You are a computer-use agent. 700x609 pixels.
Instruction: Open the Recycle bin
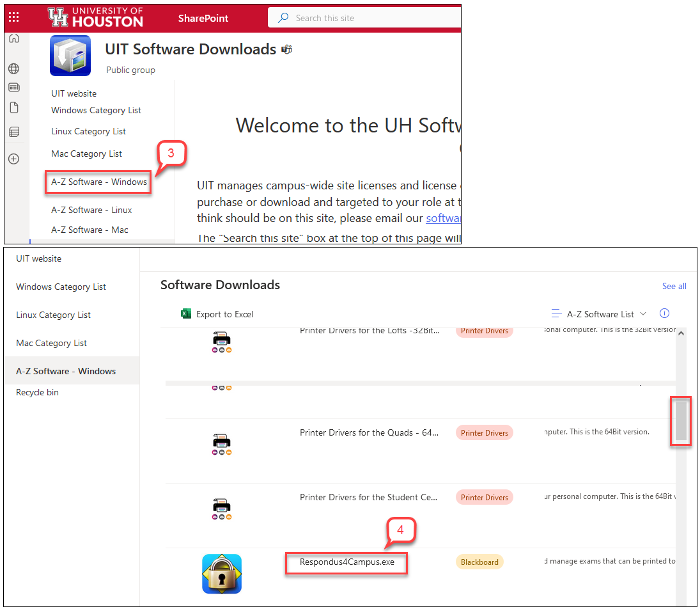click(37, 392)
